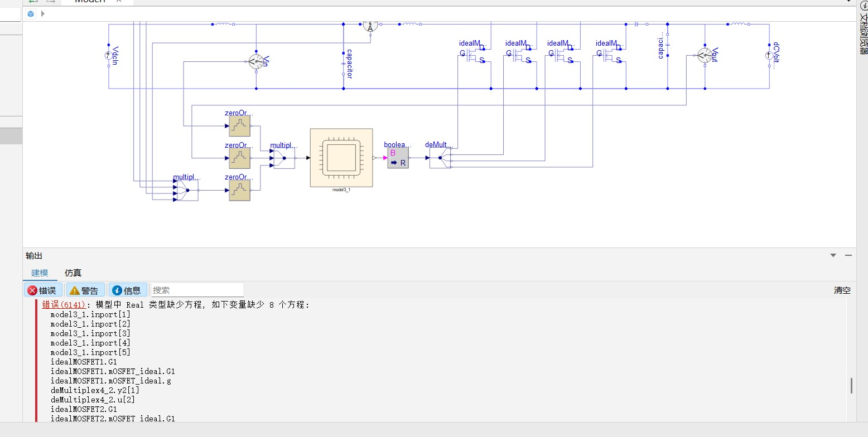Click the idealMOSFET2.G1 line
This screenshot has height=437, width=868.
click(84, 409)
